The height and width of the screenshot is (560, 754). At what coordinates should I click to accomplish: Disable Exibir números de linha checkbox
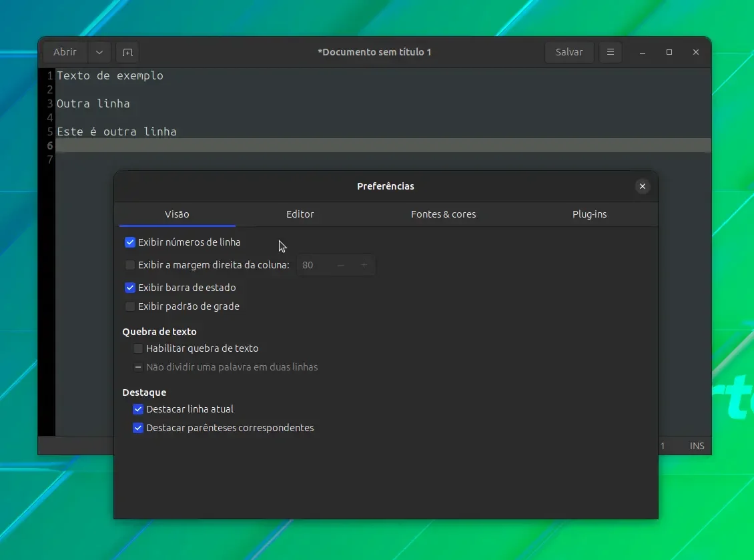click(x=130, y=242)
